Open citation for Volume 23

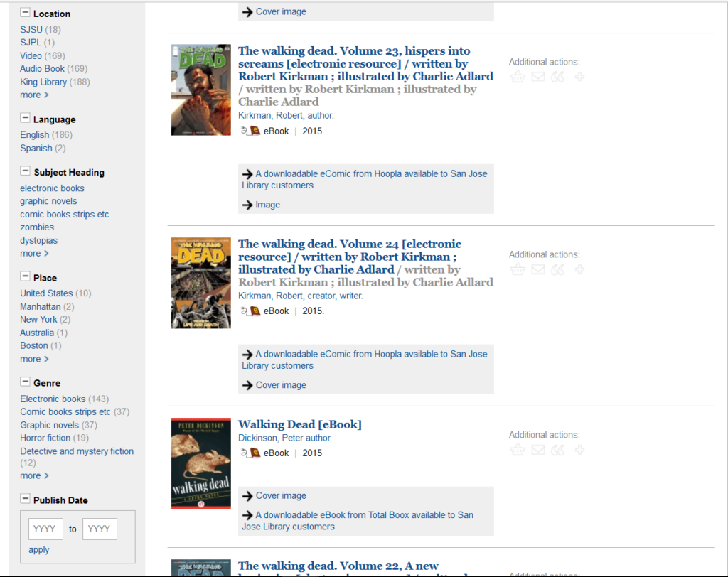(557, 77)
